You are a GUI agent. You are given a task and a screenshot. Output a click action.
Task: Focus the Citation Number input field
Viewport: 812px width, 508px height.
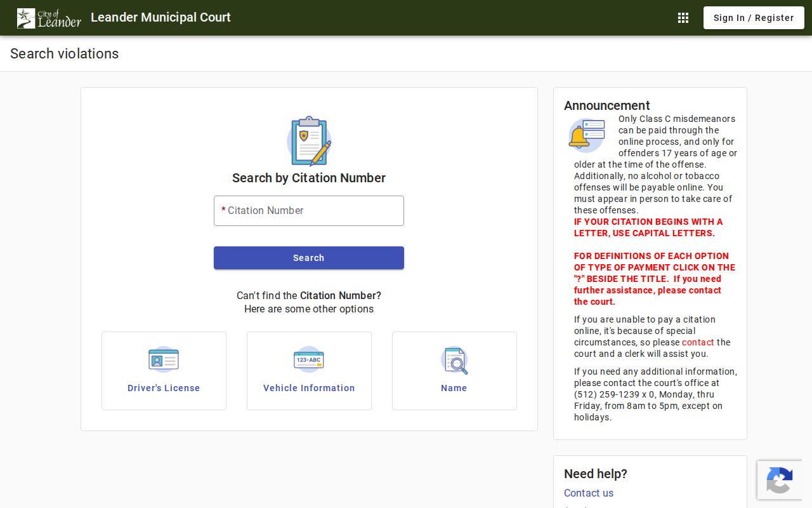pyautogui.click(x=309, y=211)
